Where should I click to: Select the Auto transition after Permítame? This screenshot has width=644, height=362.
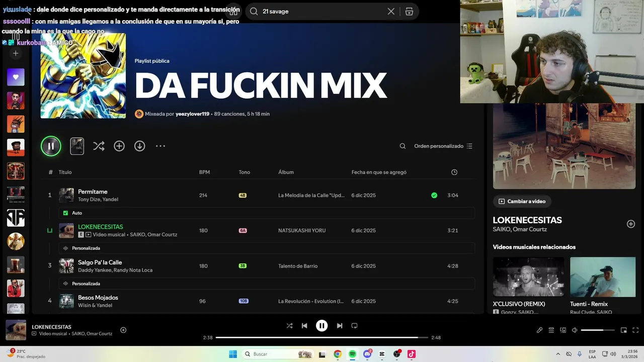[267, 213]
